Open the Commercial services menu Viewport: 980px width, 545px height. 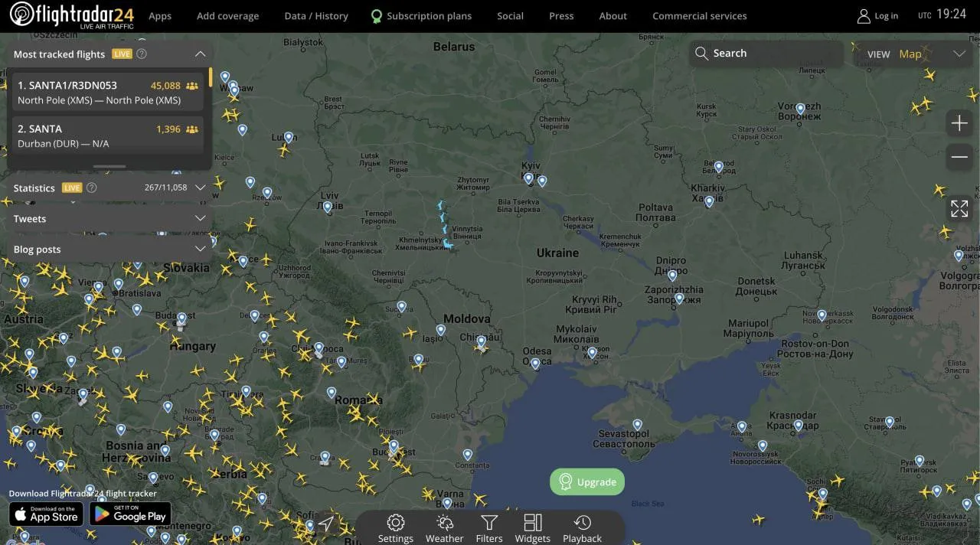pyautogui.click(x=699, y=16)
